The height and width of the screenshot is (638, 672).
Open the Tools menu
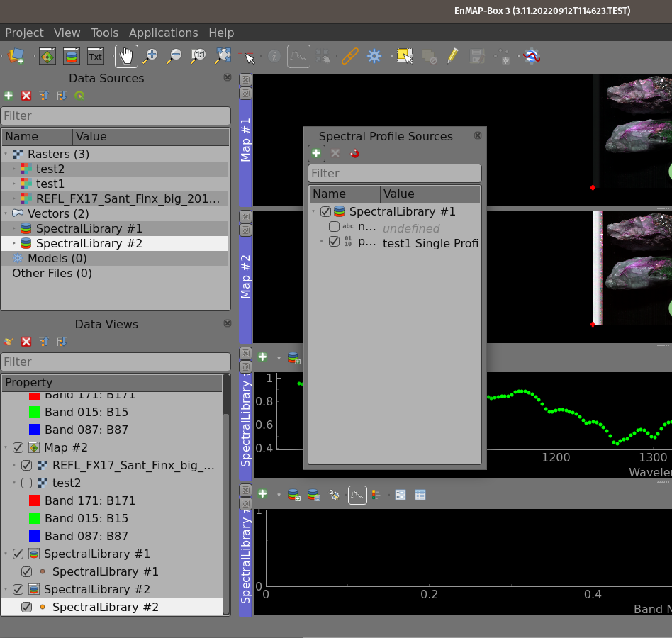[x=104, y=33]
